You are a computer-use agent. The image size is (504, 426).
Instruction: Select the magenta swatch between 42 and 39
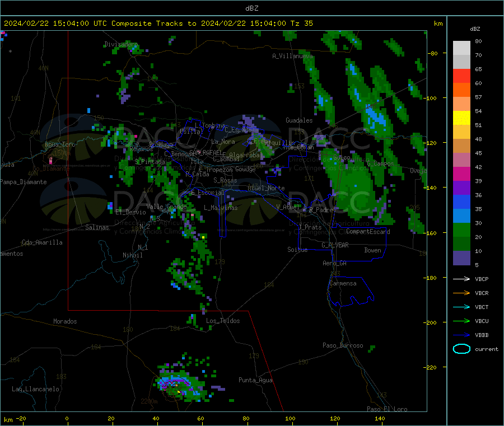(461, 174)
